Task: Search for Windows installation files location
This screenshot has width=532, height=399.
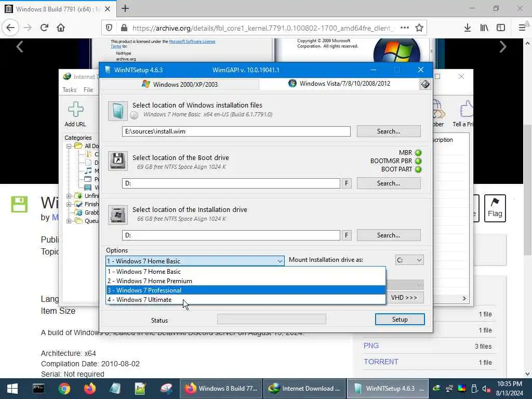Action: (389, 131)
